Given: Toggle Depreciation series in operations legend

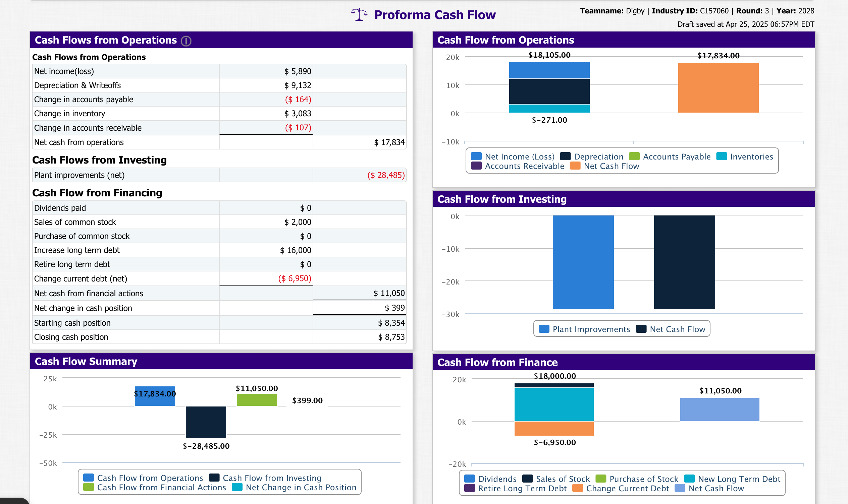Looking at the screenshot, I should coord(598,156).
